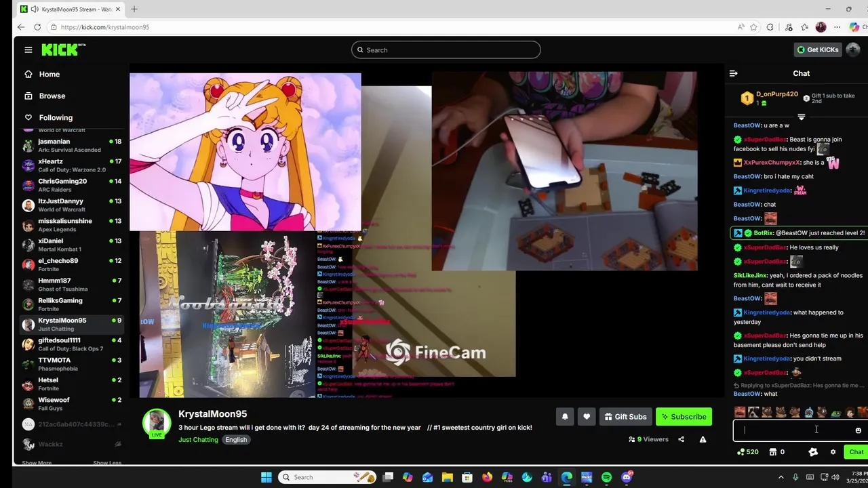Open el_checho89's channel in sidebar
868x488 pixels.
pyautogui.click(x=71, y=264)
